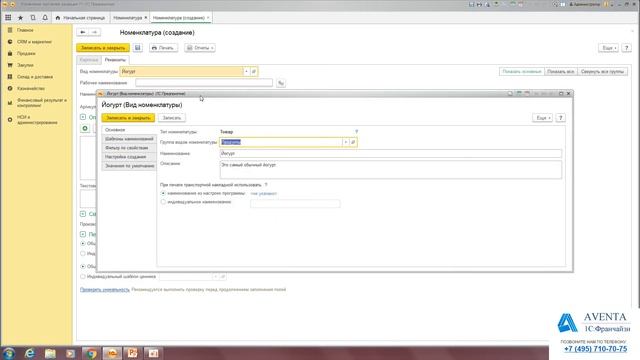The height and width of the screenshot is (360, 640).
Task: Expand Вид номенклатуры dropdown arrow
Action: [x=246, y=71]
